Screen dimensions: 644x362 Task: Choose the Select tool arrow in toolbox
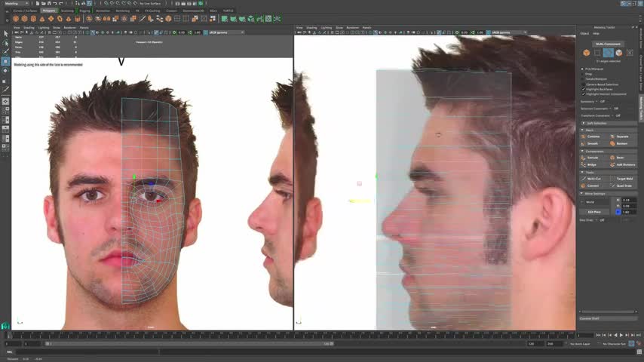point(5,34)
